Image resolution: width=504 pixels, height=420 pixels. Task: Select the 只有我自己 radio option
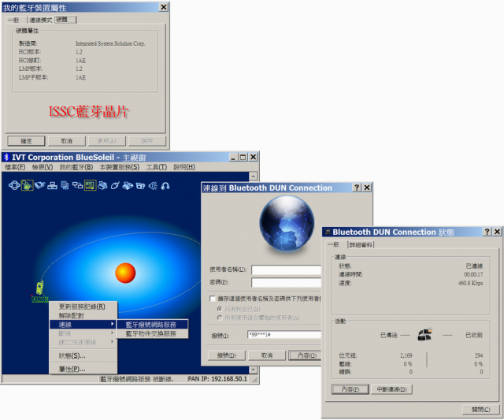(x=220, y=309)
